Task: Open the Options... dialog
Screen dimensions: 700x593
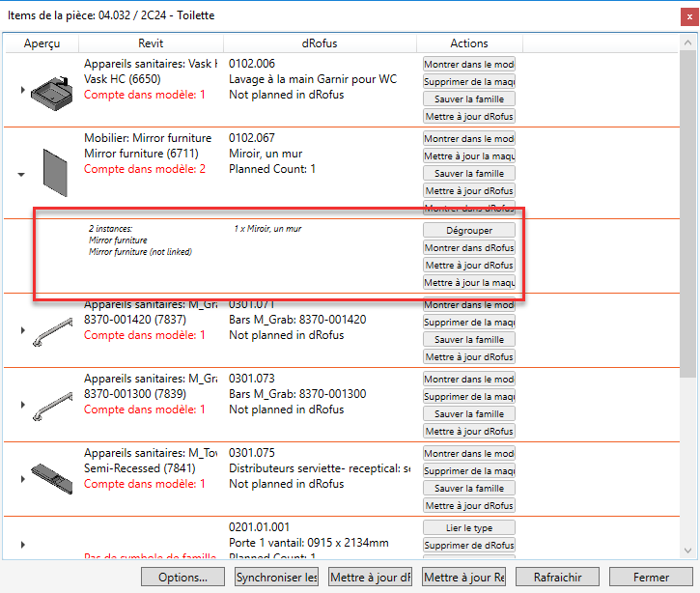Action: point(183,578)
